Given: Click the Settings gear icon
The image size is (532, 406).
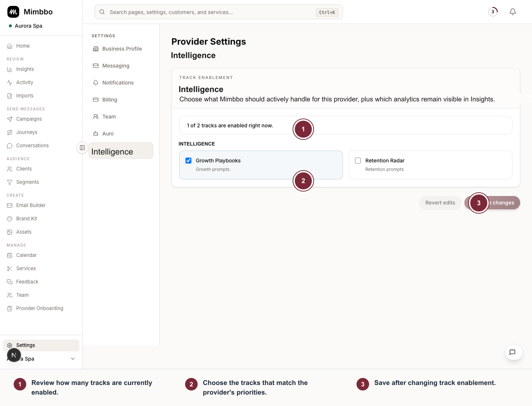Looking at the screenshot, I should pos(10,345).
